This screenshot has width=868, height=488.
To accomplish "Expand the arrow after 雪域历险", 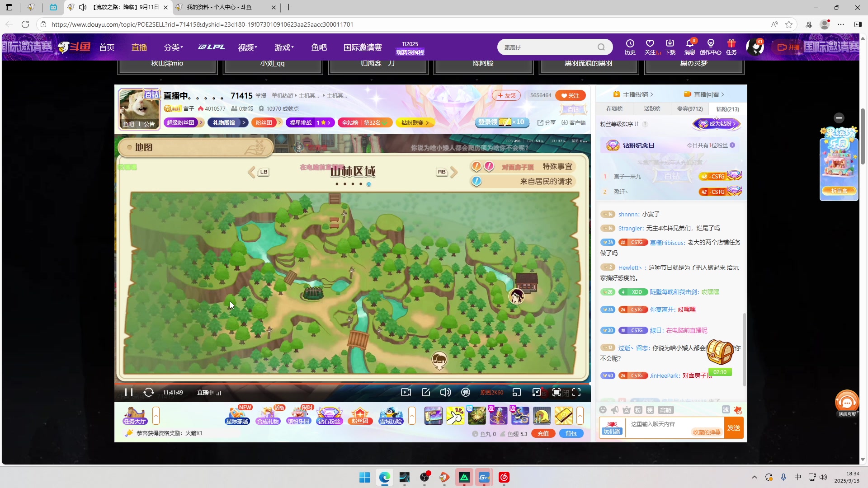I will coord(412,416).
